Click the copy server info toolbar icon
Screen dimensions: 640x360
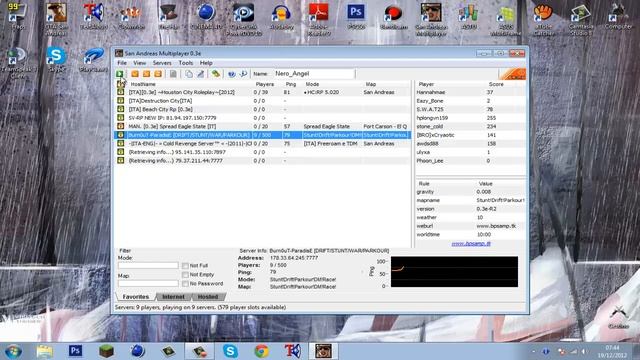click(x=189, y=74)
